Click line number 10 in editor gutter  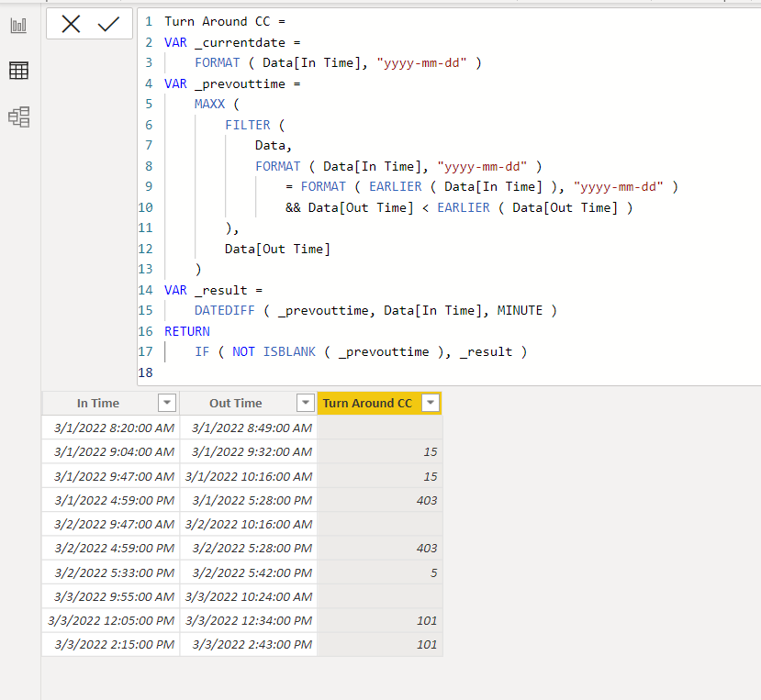pos(145,207)
